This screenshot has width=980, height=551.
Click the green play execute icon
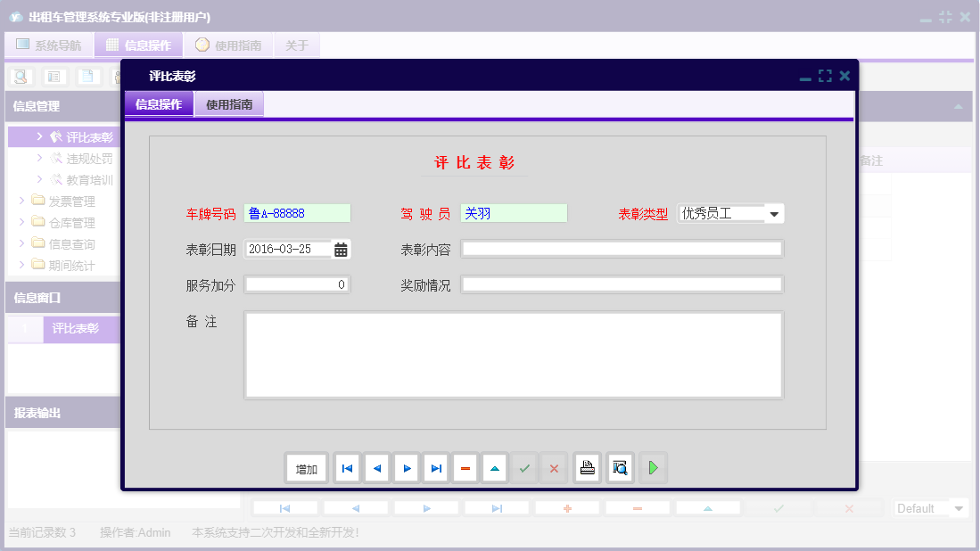653,467
